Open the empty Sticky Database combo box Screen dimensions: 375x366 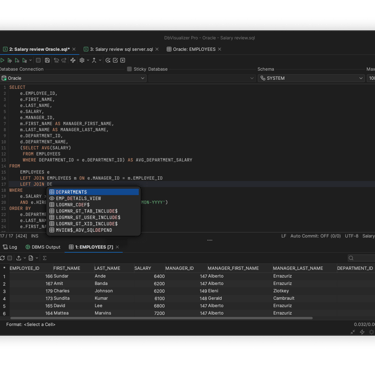click(x=202, y=78)
